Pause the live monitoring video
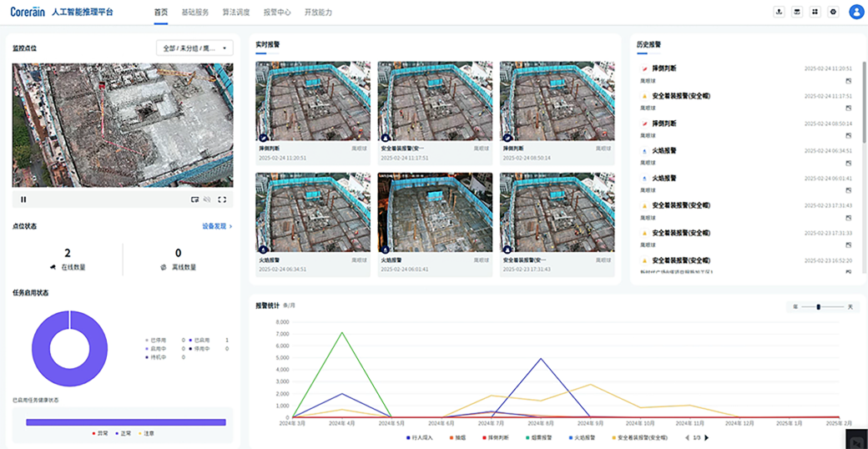Image resolution: width=868 pixels, height=449 pixels. point(23,199)
